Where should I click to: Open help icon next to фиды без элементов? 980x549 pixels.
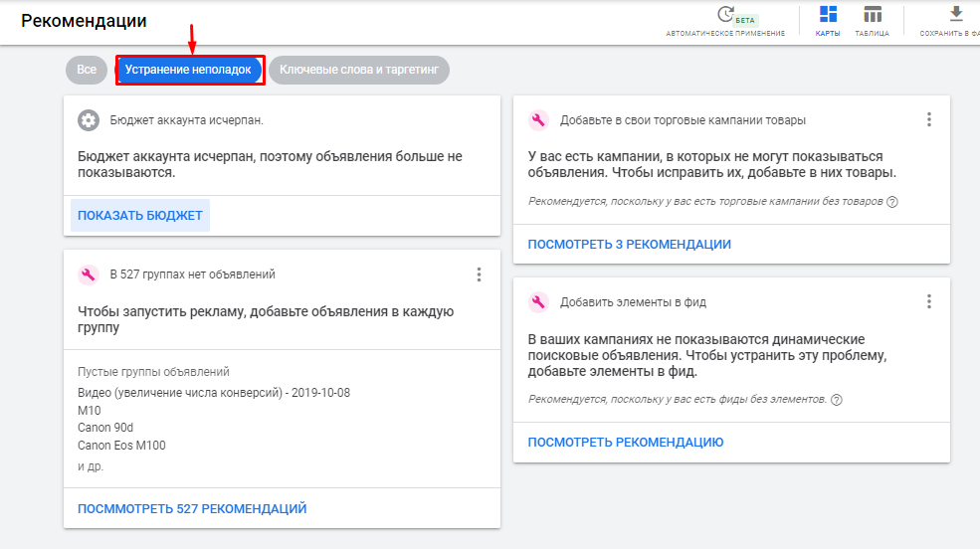pyautogui.click(x=837, y=400)
